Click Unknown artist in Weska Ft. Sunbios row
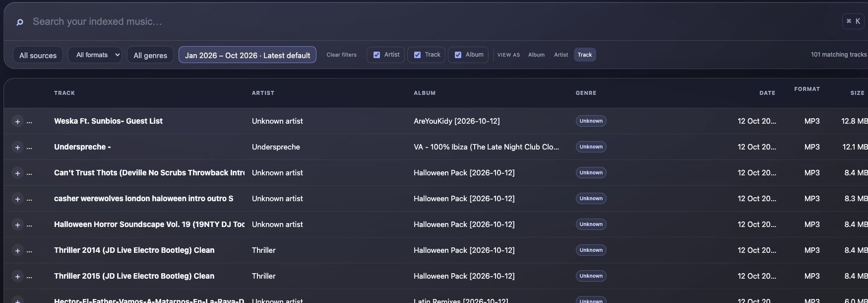This screenshot has height=303, width=868. (277, 121)
